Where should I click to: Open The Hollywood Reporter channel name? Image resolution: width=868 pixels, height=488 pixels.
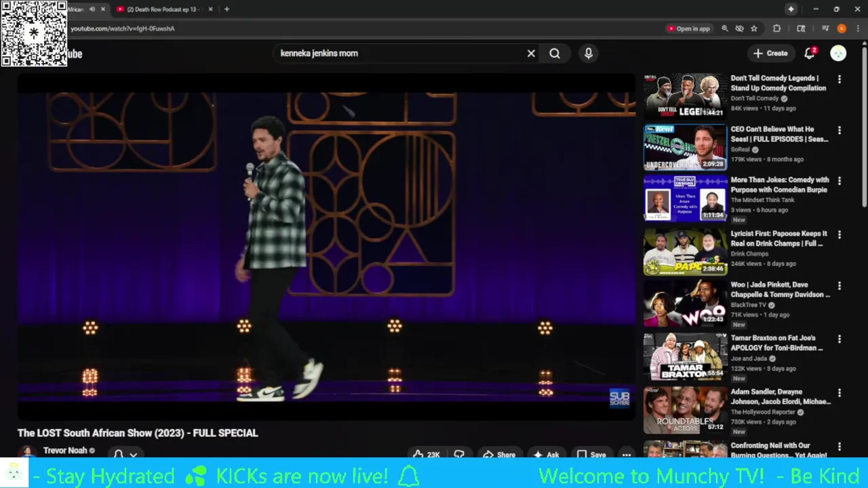click(763, 412)
